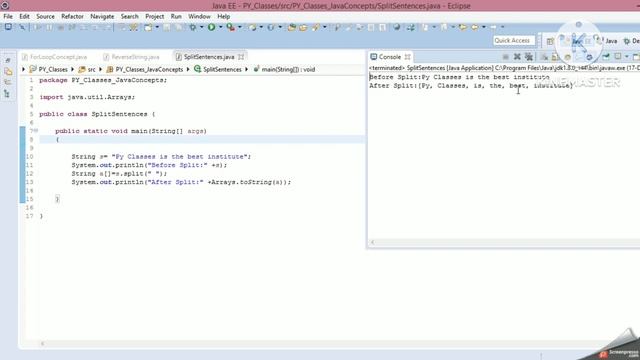
Task: Click the Console view icon on its tab
Action: [x=373, y=57]
